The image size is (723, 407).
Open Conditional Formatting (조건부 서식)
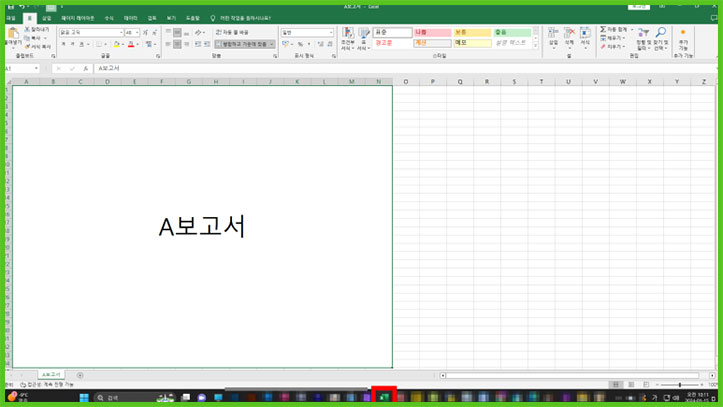[348, 38]
